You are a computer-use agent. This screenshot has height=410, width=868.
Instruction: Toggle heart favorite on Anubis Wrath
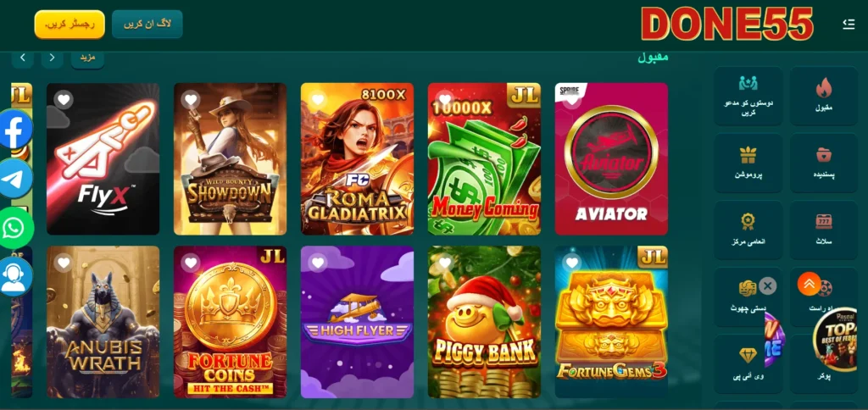[64, 263]
